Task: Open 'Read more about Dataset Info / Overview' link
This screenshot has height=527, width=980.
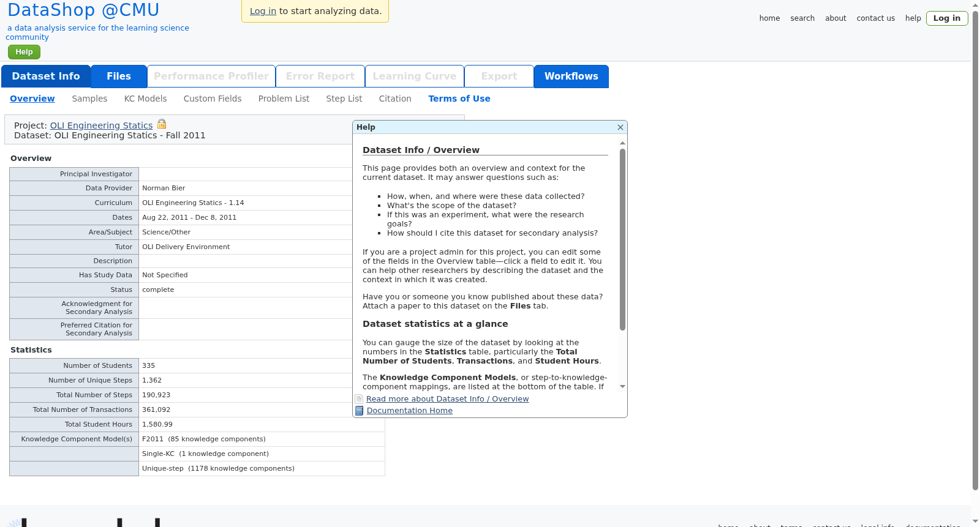Action: coord(448,399)
